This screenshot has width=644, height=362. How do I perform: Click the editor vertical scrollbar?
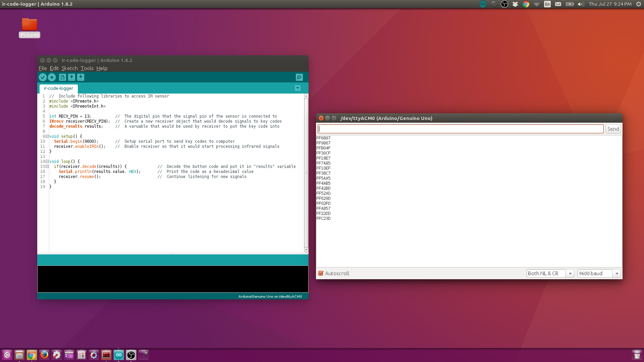click(x=306, y=173)
